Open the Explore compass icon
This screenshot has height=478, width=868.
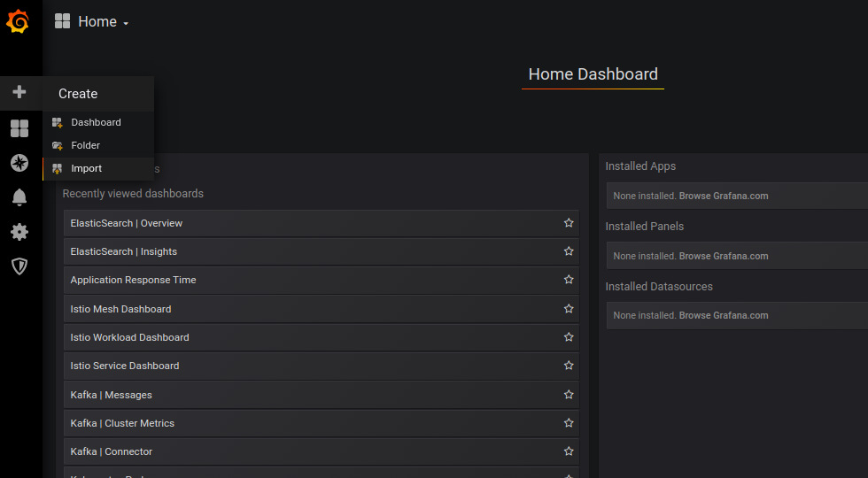19,163
